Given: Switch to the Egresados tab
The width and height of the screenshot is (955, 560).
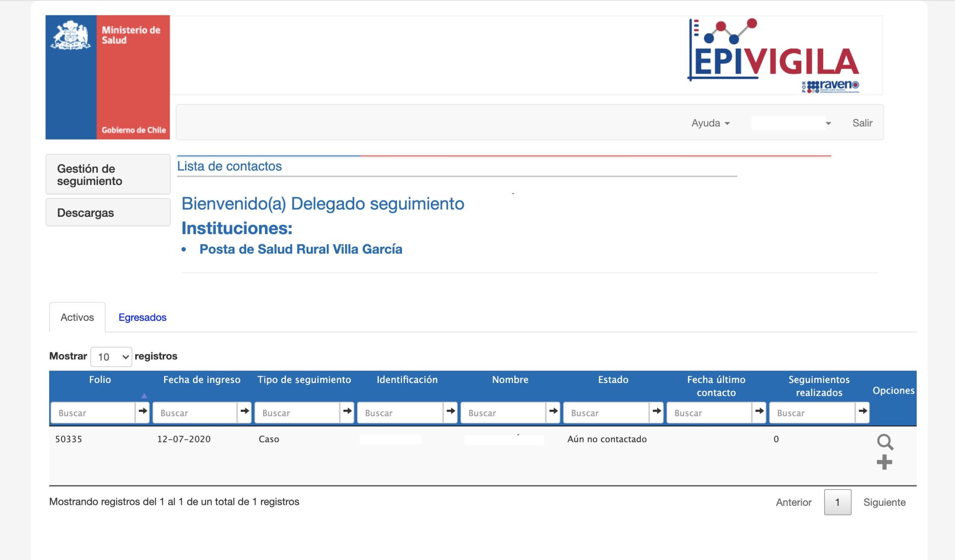Looking at the screenshot, I should tap(142, 317).
